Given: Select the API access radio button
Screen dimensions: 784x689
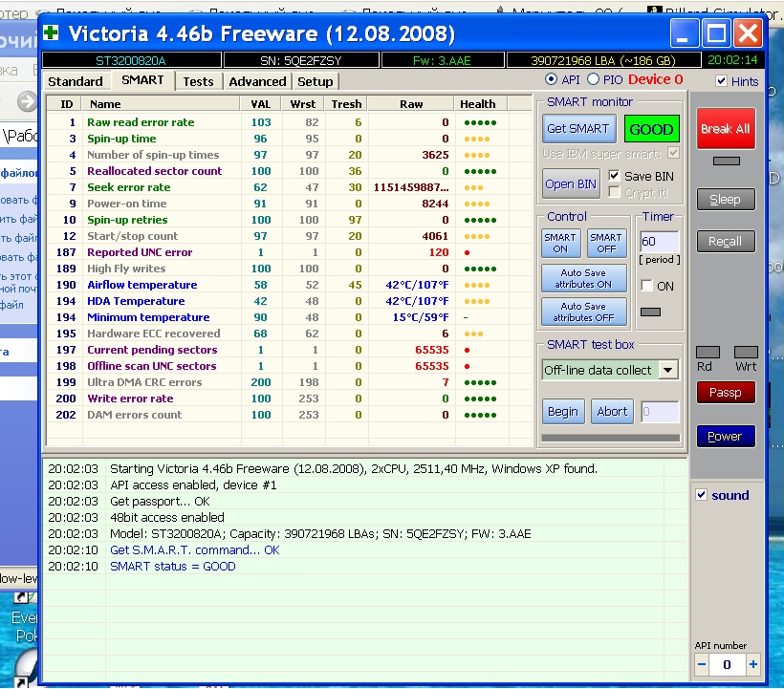Looking at the screenshot, I should (551, 79).
